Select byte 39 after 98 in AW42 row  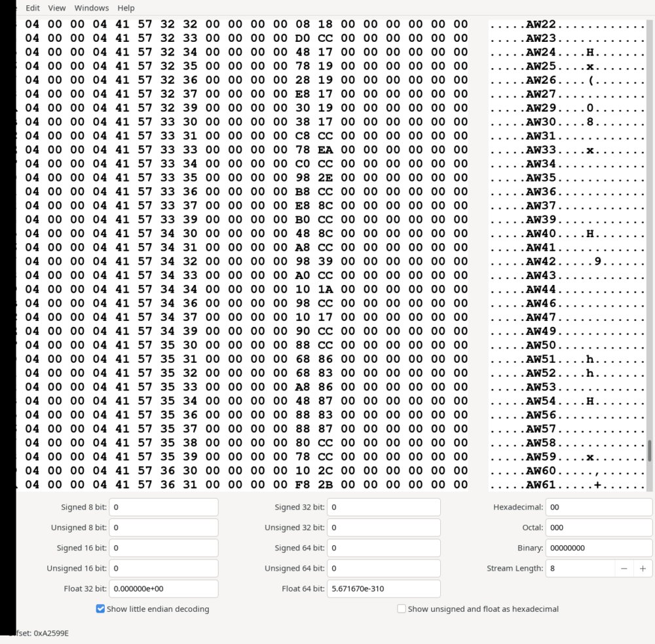pos(325,261)
